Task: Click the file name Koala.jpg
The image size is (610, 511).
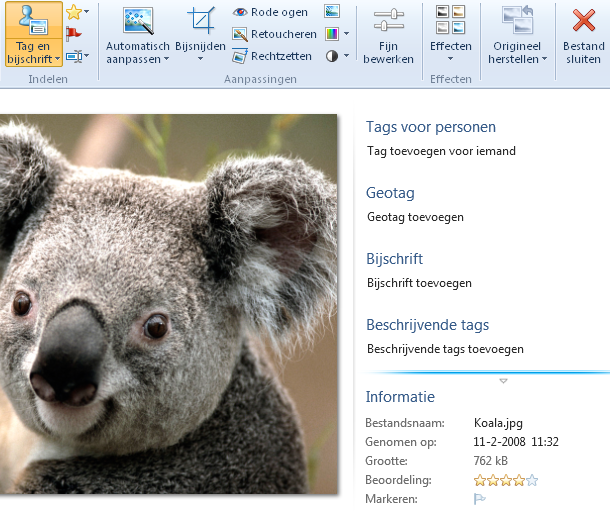Action: click(x=498, y=423)
